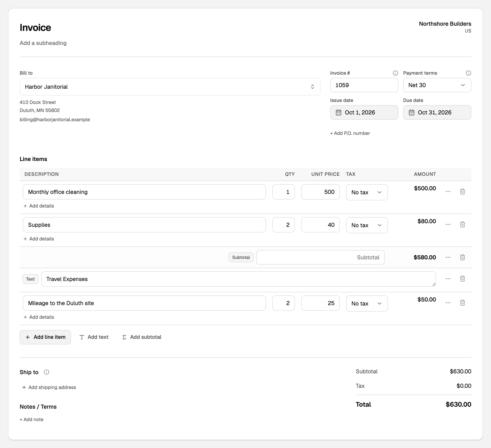The width and height of the screenshot is (491, 448).
Task: Open more options for Mileage row
Action: (448, 303)
